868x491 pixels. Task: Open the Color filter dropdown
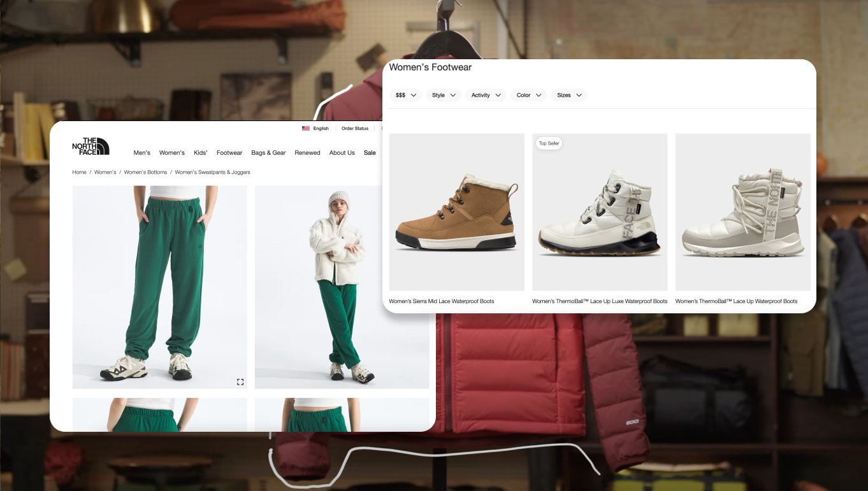[529, 95]
